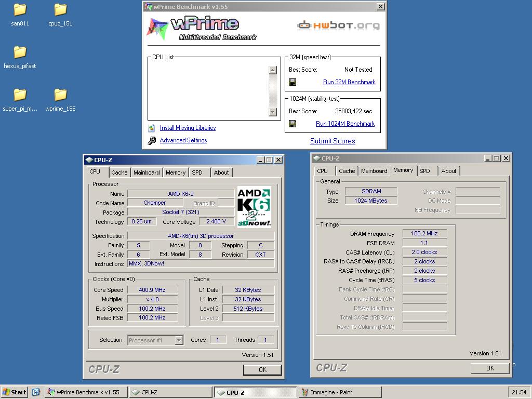
Task: Click the system tray clock 21.54
Action: (x=519, y=393)
